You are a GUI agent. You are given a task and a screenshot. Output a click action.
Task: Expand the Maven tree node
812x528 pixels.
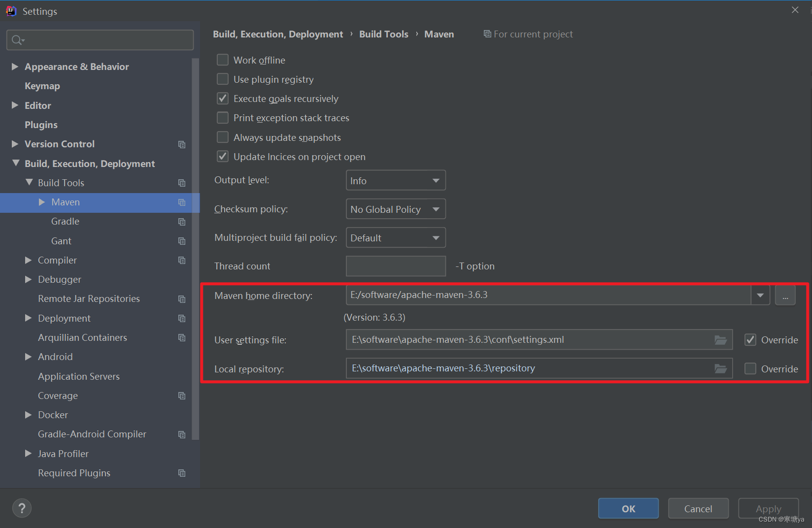tap(42, 202)
